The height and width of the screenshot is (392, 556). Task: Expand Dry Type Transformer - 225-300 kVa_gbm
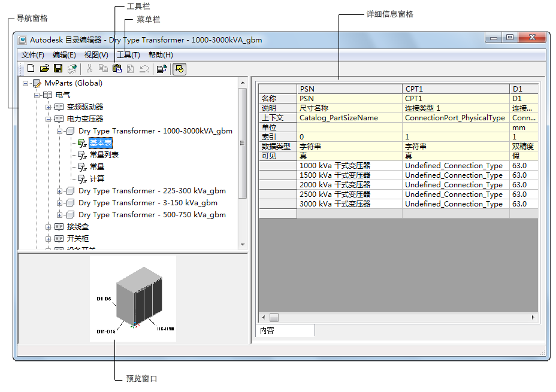[x=59, y=192]
